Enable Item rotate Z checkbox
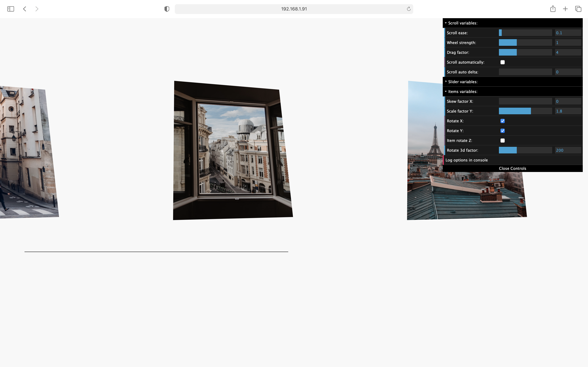588x367 pixels. [x=502, y=141]
